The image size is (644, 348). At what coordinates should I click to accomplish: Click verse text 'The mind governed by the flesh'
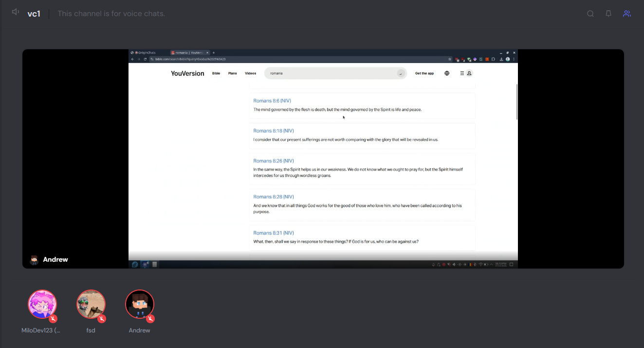(x=337, y=110)
